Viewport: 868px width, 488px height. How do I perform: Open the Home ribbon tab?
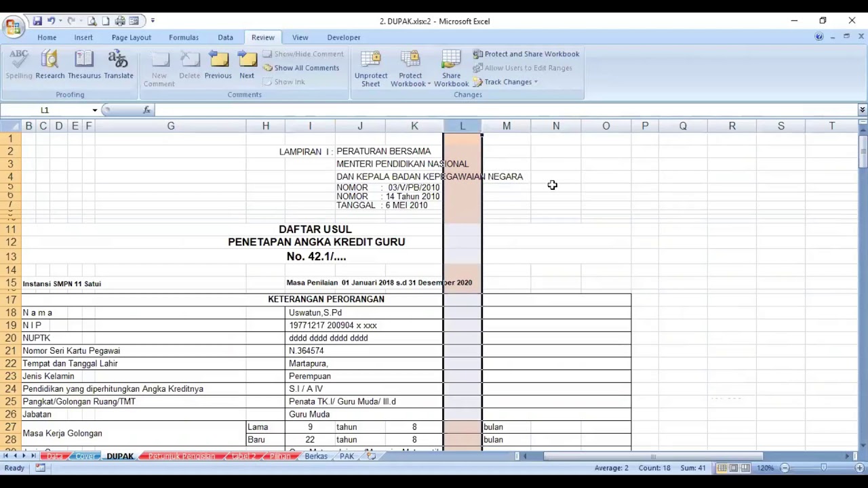pyautogui.click(x=47, y=37)
